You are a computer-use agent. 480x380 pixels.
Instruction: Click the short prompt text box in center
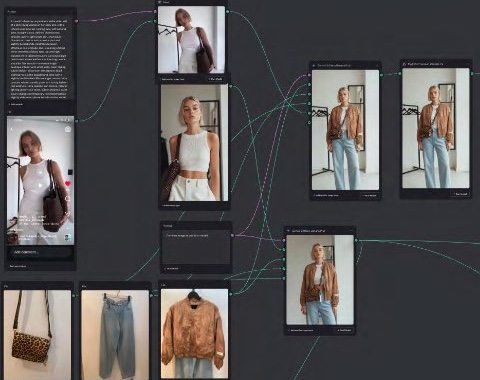[196, 247]
